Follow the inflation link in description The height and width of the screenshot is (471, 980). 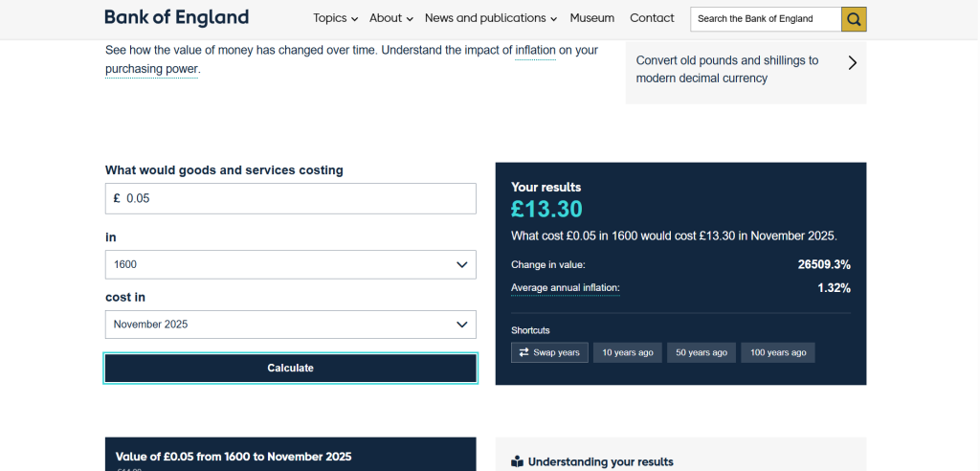click(535, 50)
